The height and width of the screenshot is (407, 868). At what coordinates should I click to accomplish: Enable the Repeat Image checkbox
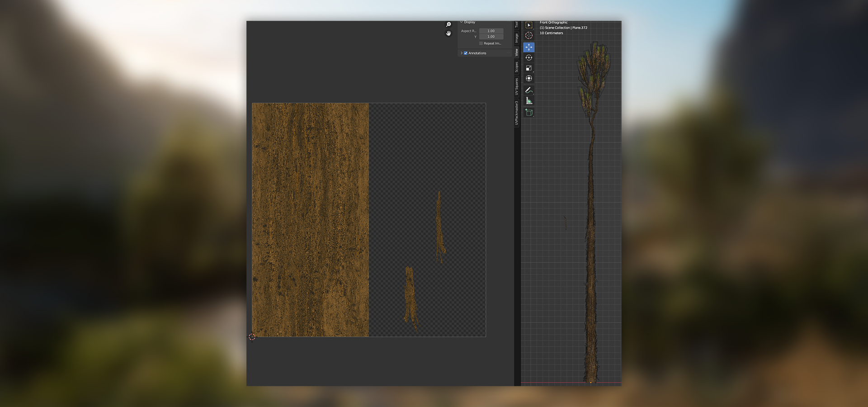point(481,43)
